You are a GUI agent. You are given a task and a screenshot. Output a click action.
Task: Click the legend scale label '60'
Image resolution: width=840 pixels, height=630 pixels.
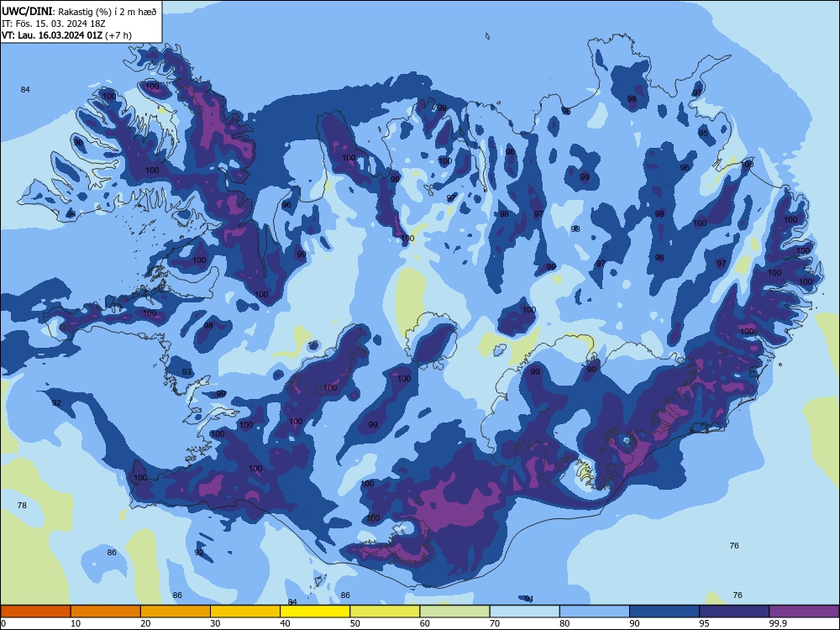click(x=425, y=623)
